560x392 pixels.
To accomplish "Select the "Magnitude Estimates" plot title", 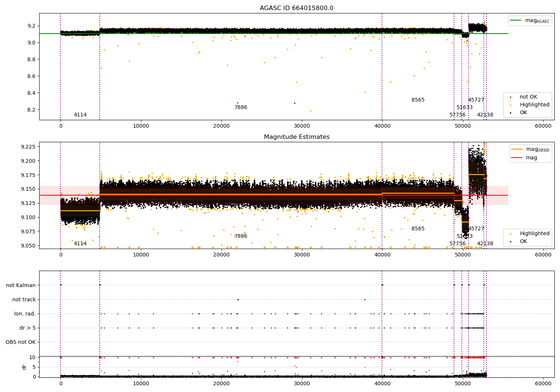I will (296, 137).
